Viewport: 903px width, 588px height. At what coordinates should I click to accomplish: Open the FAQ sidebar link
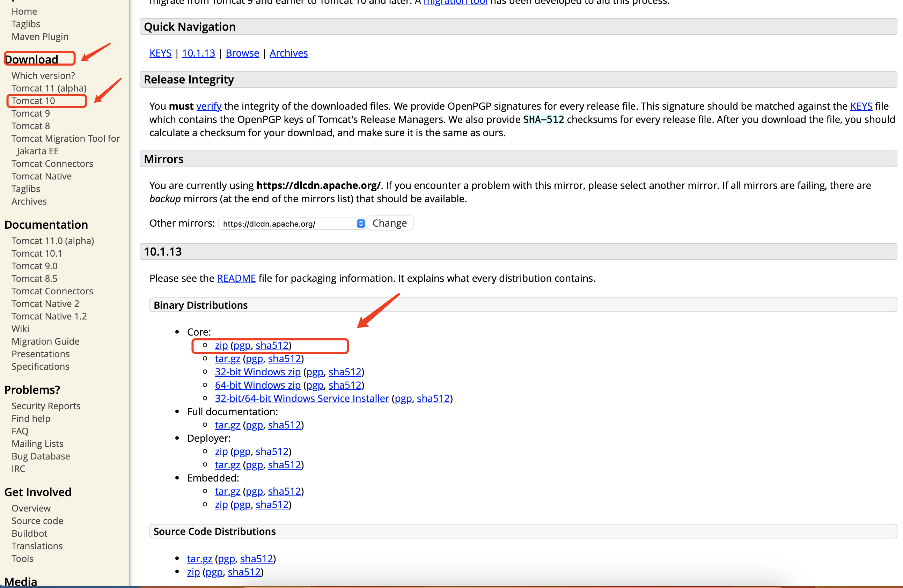(20, 431)
